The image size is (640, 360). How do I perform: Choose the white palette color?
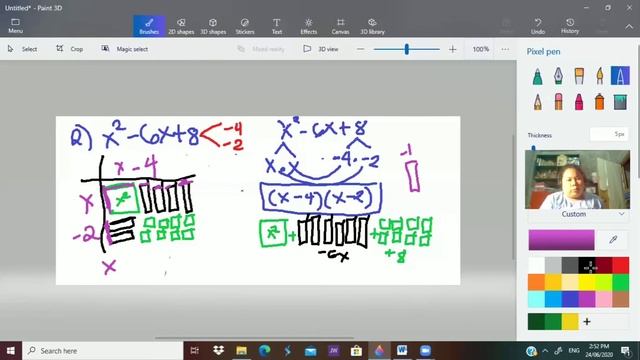click(x=536, y=265)
